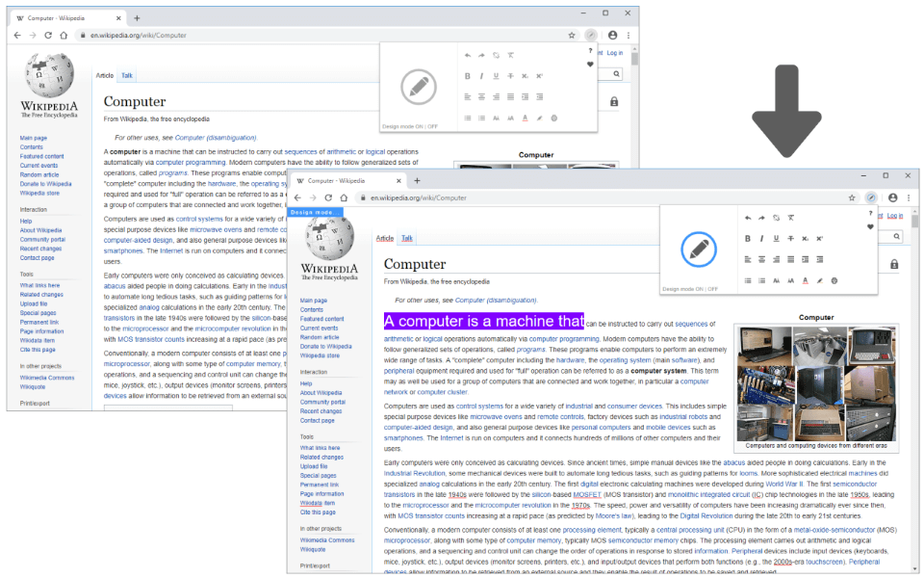Click increase indent icon in front window popup
Screen dimensions: 924x578
(x=805, y=259)
